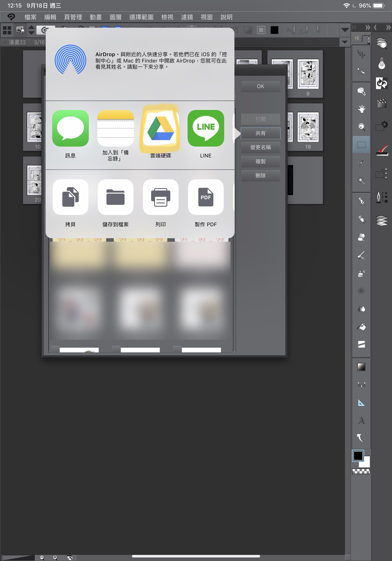Select the Airbrush tool

[361, 273]
